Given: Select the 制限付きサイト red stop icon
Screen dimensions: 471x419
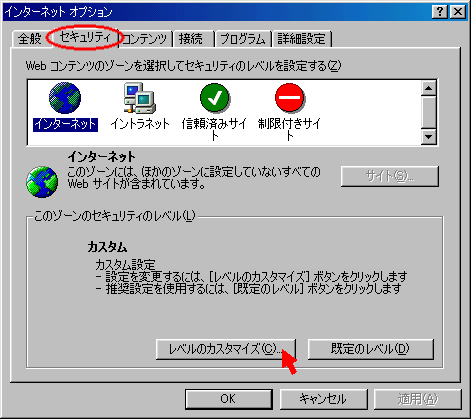Looking at the screenshot, I should pos(289,98).
